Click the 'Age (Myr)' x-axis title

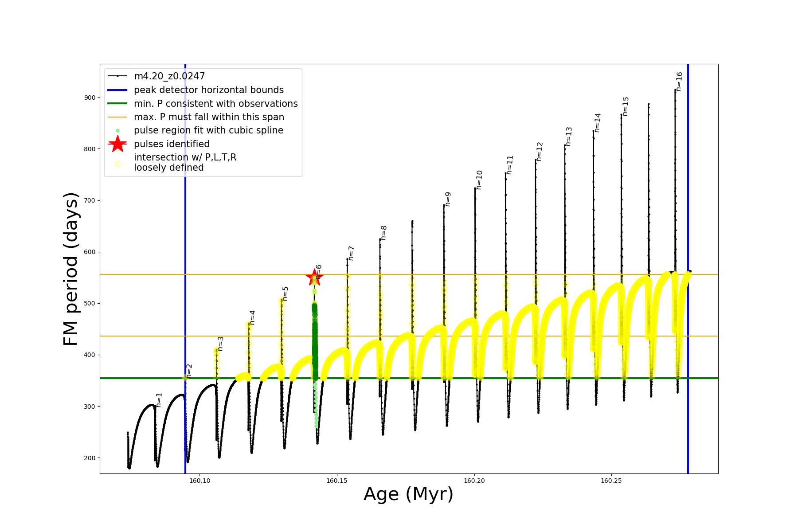pyautogui.click(x=408, y=494)
